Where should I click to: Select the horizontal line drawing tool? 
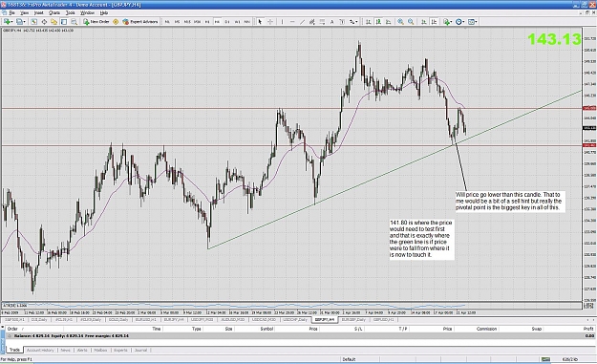(292, 22)
